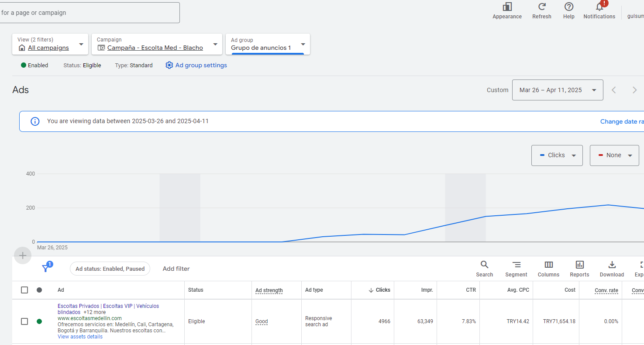Image resolution: width=644 pixels, height=345 pixels.
Task: Tick the select-all ads checkbox
Action: coord(24,290)
